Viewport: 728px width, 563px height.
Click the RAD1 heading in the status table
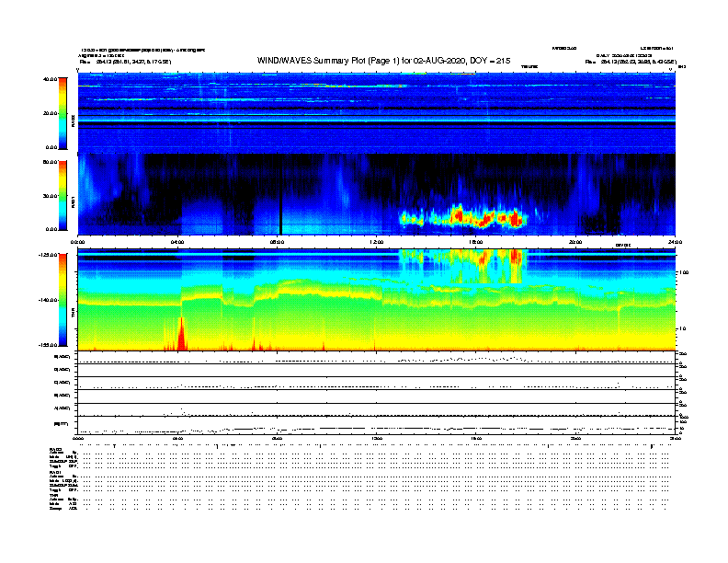(54, 472)
